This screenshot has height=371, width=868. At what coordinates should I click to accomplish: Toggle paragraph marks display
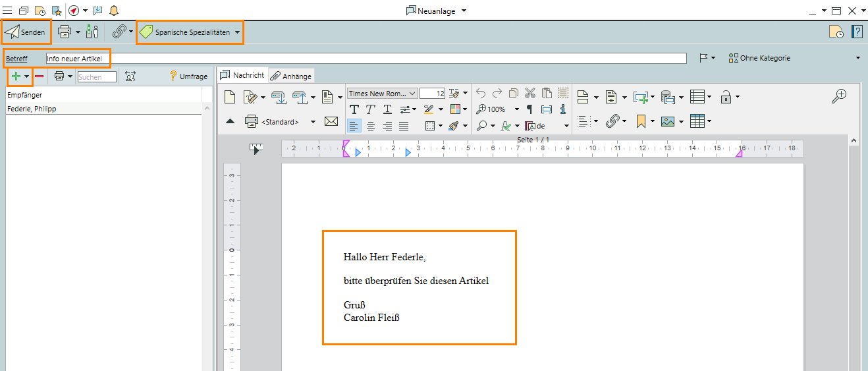tap(529, 109)
